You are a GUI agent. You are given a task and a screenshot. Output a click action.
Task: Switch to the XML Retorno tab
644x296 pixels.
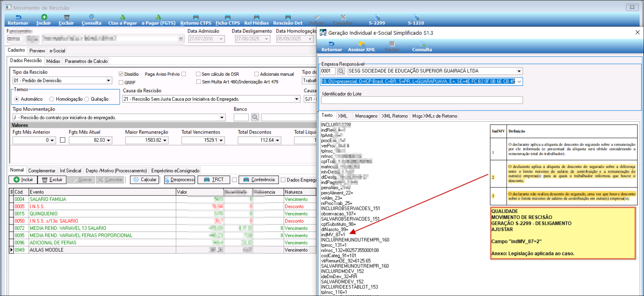(394, 116)
